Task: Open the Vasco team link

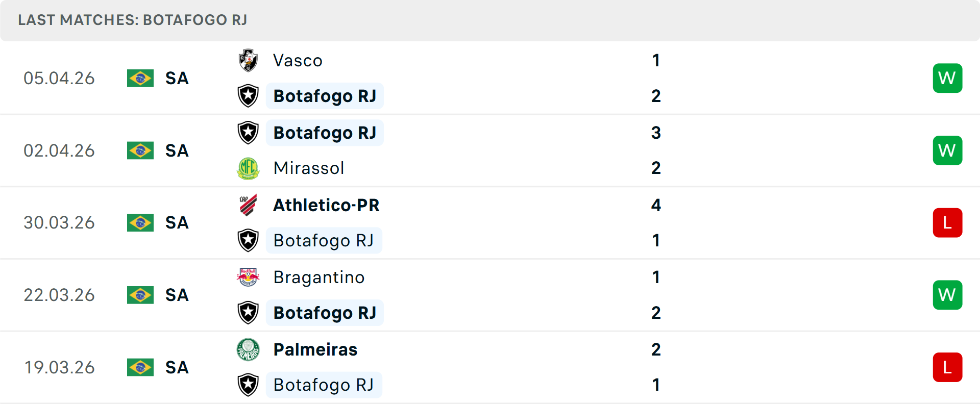Action: tap(298, 61)
